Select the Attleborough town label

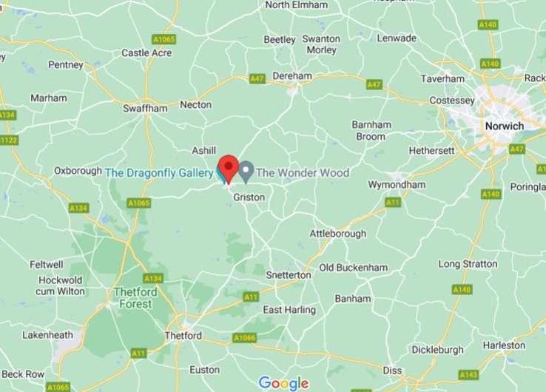[x=338, y=233]
